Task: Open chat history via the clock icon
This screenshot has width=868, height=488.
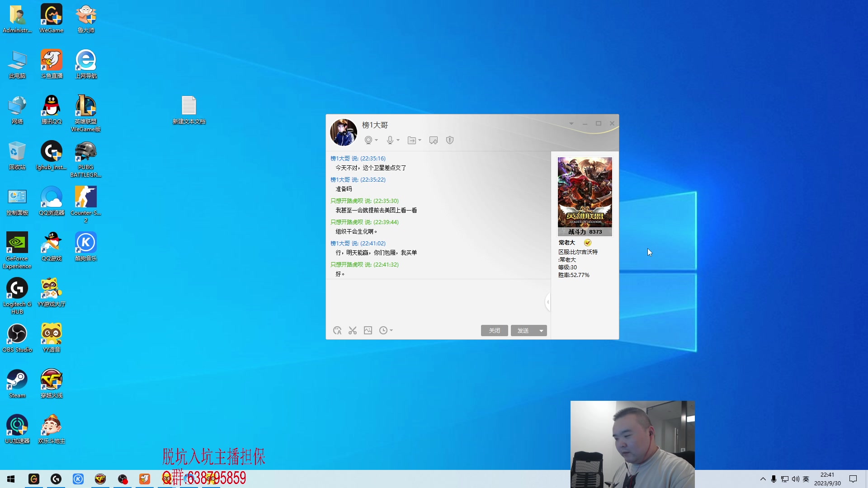Action: pos(383,330)
